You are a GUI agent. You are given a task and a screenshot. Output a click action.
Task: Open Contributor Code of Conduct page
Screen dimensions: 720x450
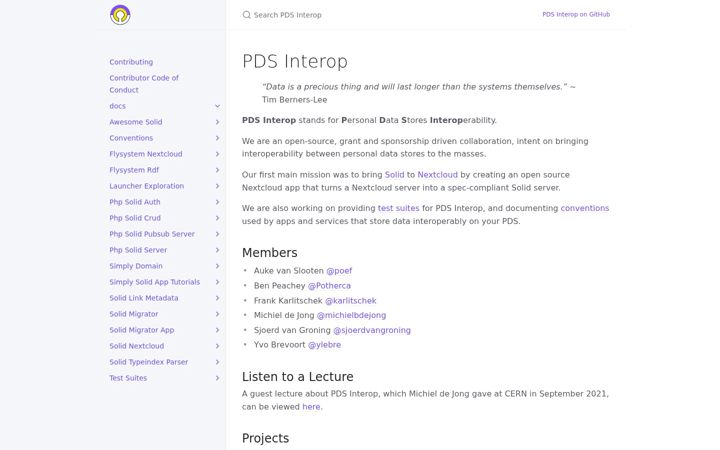click(144, 84)
